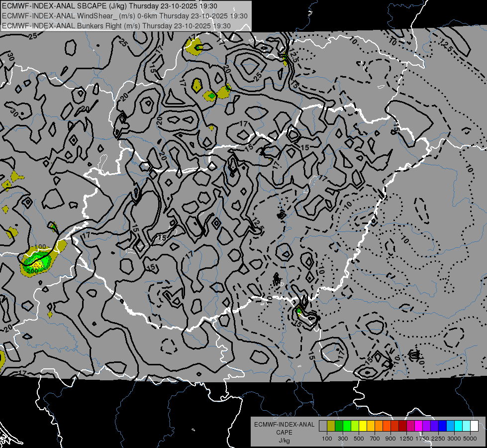Screen dimensions: 487x448
Task: Click the gray swatch in the CAPE legend
Action: tap(323, 426)
